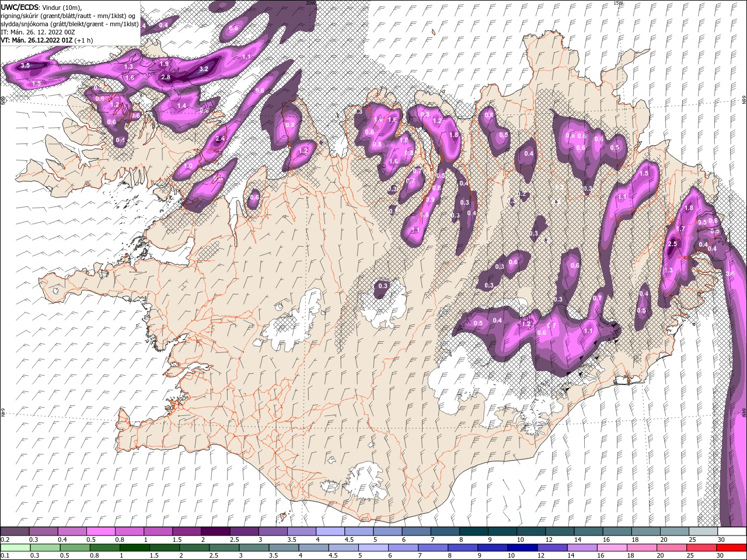This screenshot has width=747, height=560.
Task: Select the medium purple 1.5 swatch in the snow legend
Action: click(186, 531)
